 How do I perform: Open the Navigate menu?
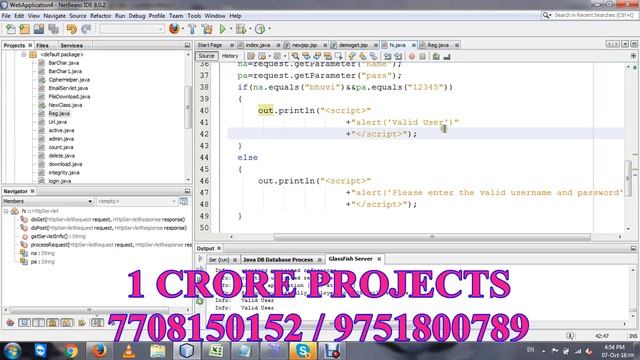pyautogui.click(x=54, y=16)
